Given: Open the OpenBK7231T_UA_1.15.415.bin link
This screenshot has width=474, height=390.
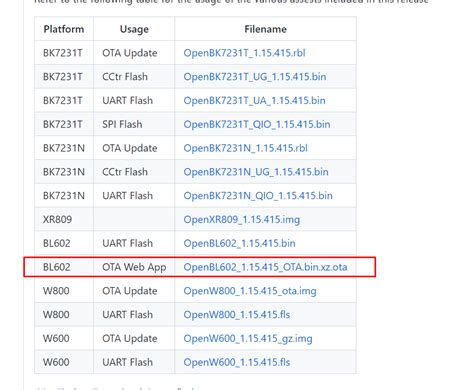Looking at the screenshot, I should pos(254,100).
